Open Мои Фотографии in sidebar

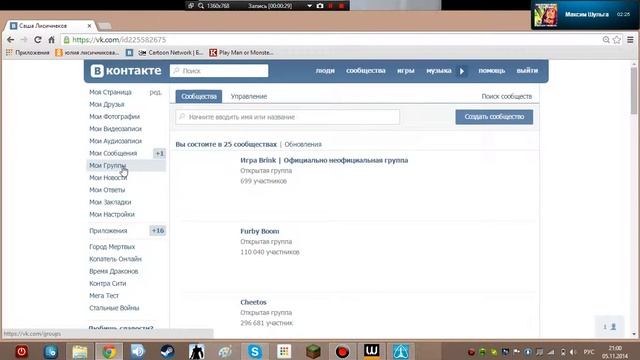pyautogui.click(x=114, y=117)
